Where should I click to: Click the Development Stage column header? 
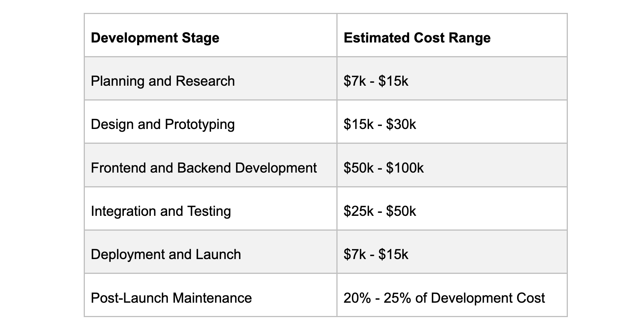click(155, 38)
